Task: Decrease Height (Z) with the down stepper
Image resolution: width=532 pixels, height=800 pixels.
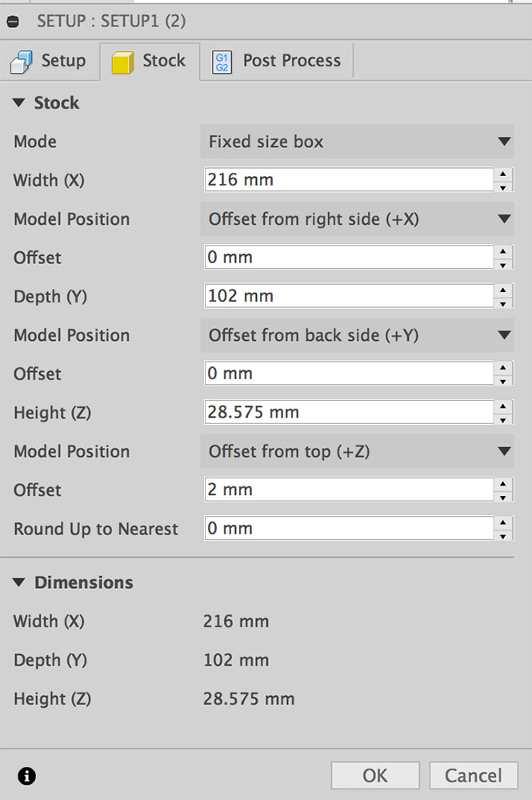Action: (x=503, y=420)
